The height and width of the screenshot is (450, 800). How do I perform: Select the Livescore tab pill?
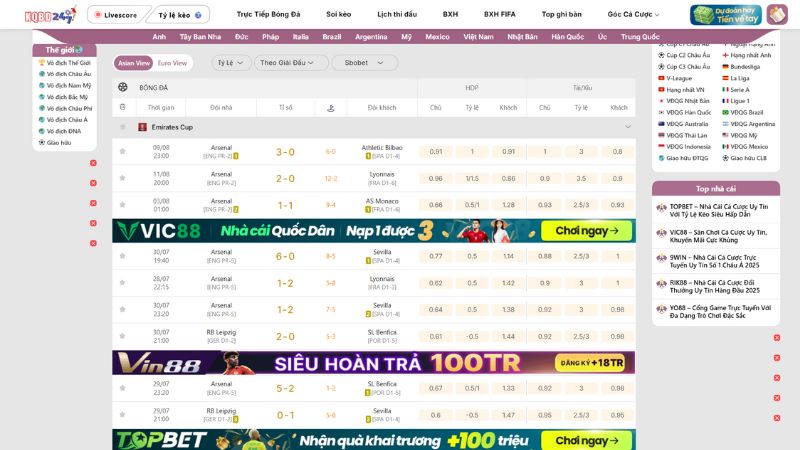tap(115, 15)
